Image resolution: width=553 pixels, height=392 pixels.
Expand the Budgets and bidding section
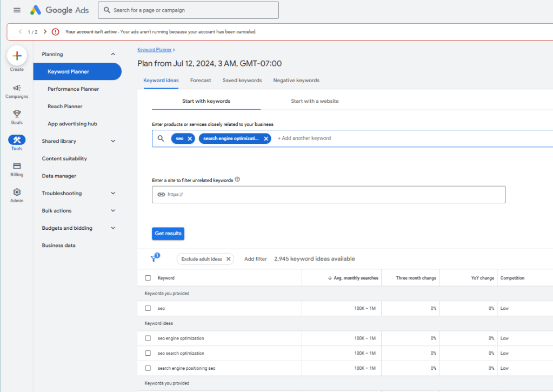click(x=113, y=228)
